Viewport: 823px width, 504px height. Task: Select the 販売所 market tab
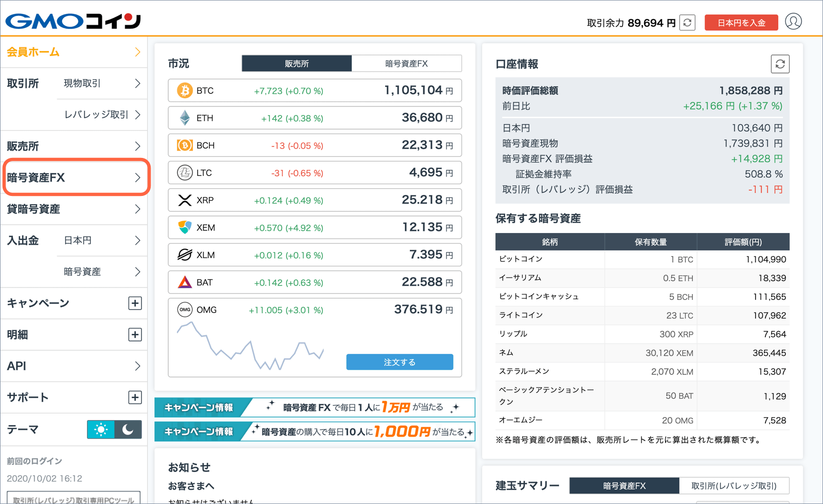point(297,64)
